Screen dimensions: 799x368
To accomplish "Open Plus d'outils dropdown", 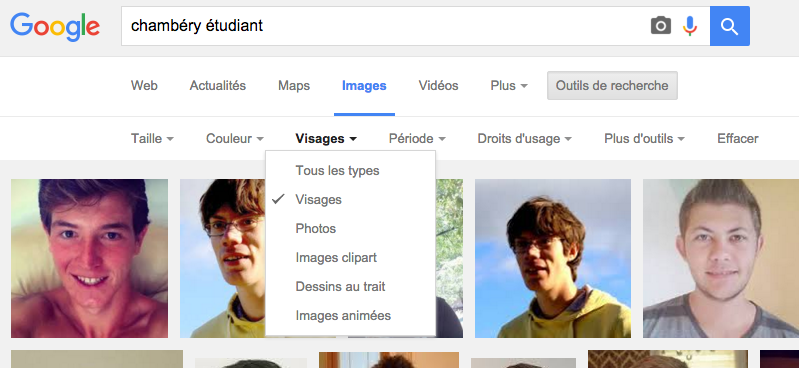I will point(644,139).
